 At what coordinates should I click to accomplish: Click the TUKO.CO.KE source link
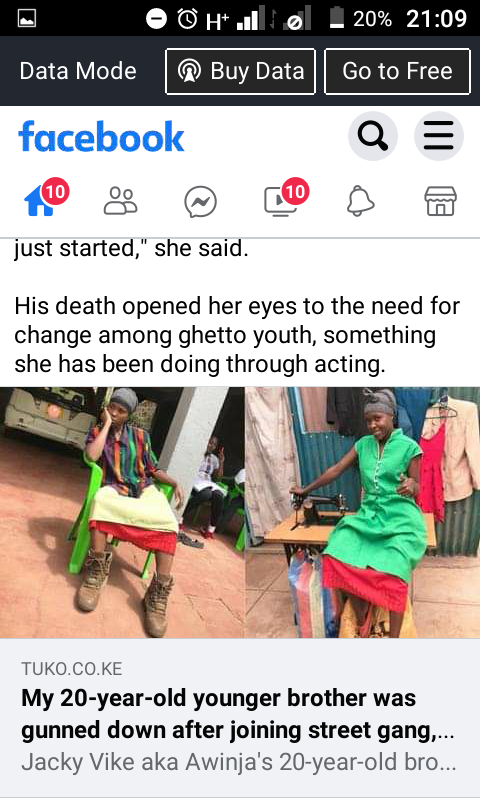coord(72,669)
